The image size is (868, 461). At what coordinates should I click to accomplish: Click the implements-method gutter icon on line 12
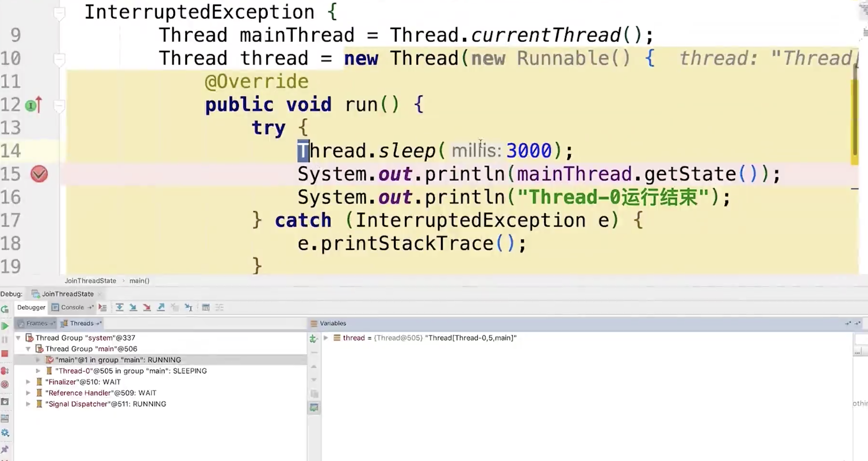(33, 105)
